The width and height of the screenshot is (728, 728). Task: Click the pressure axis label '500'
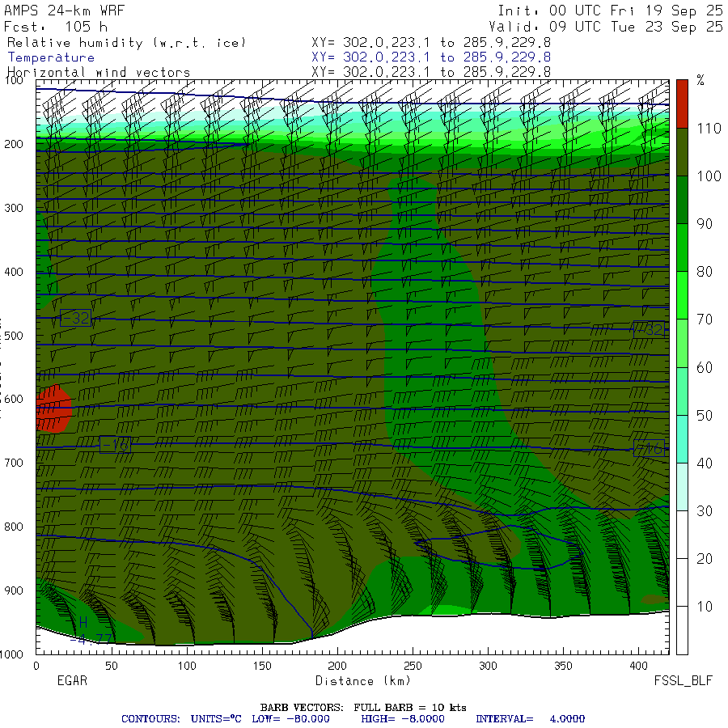click(x=14, y=336)
